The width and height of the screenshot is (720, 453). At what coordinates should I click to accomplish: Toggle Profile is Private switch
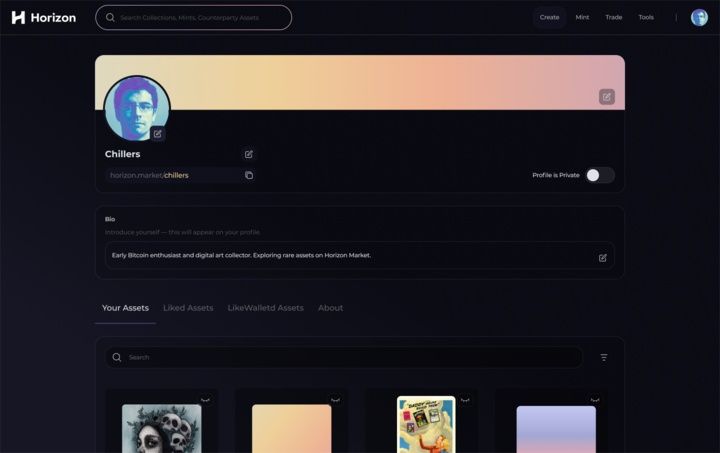coord(599,175)
